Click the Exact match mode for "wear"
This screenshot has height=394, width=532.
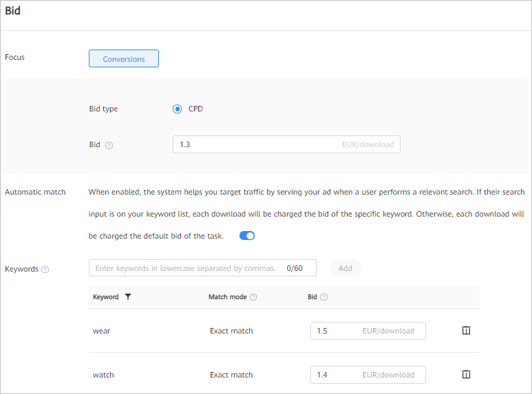pos(231,331)
